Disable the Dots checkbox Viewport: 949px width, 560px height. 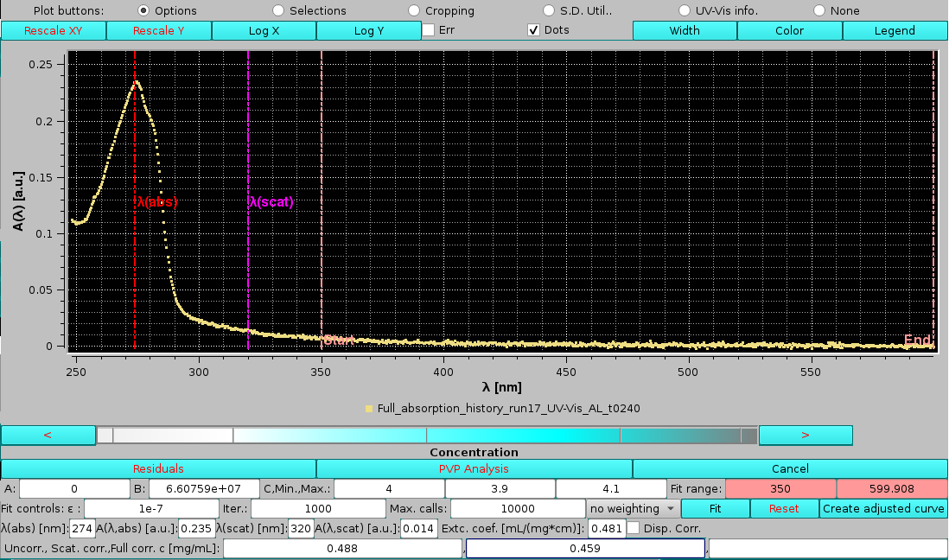coord(533,29)
